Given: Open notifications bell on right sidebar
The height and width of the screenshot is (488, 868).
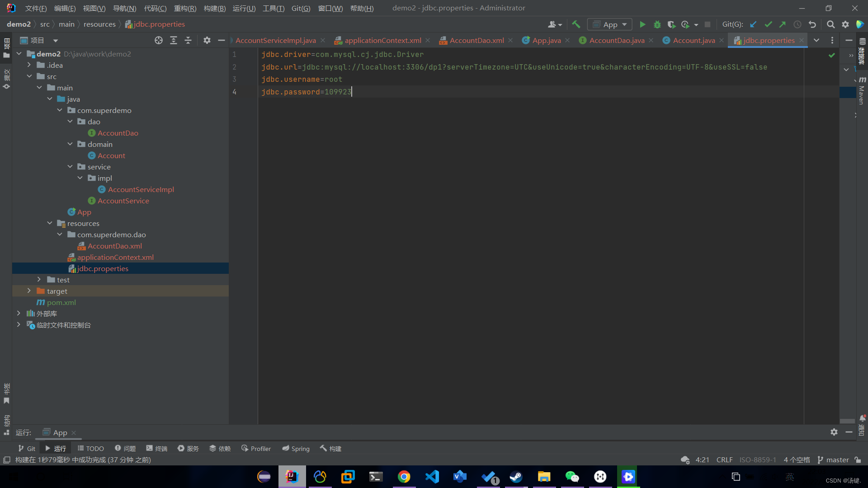Looking at the screenshot, I should [863, 418].
